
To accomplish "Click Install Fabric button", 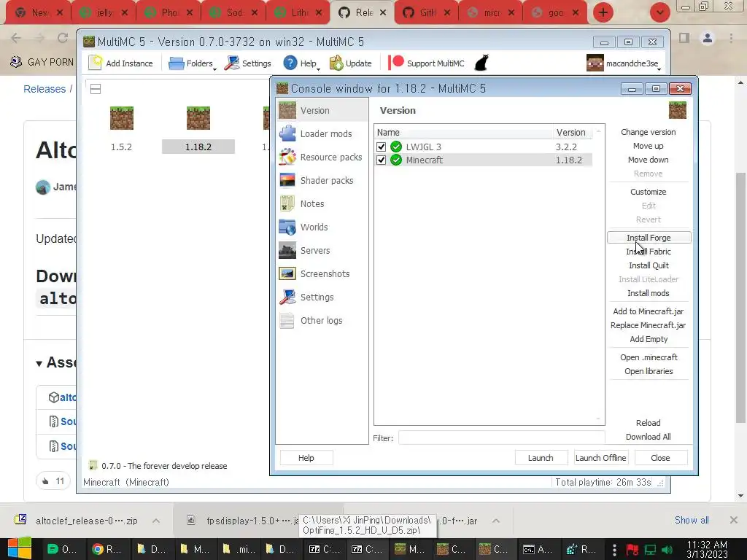I will [649, 252].
